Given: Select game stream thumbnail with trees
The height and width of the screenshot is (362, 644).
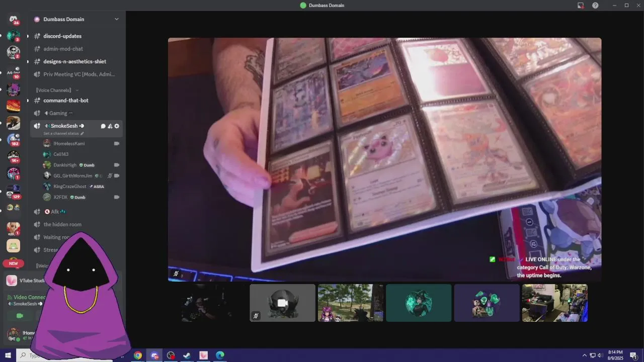Looking at the screenshot, I should click(351, 303).
